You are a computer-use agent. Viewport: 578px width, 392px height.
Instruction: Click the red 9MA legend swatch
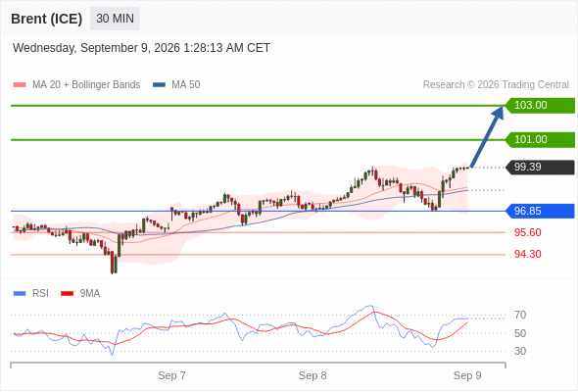pos(67,294)
